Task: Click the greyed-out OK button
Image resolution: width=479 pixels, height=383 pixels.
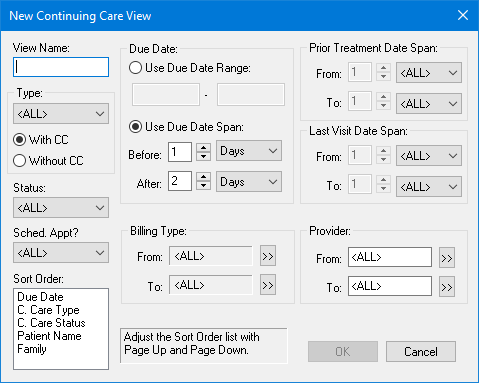Action: [x=343, y=352]
